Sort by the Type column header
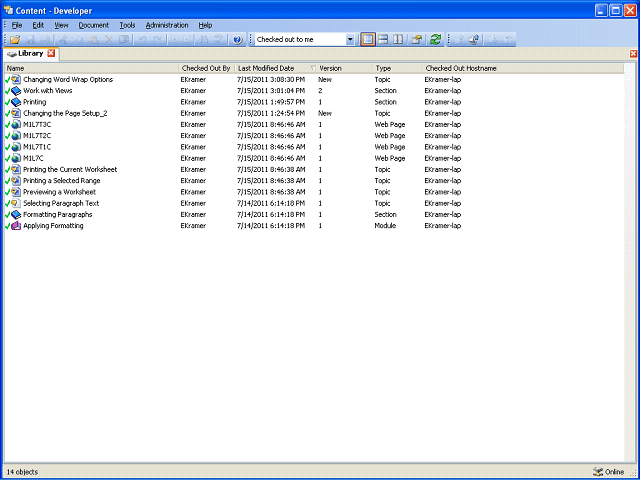 coord(398,68)
